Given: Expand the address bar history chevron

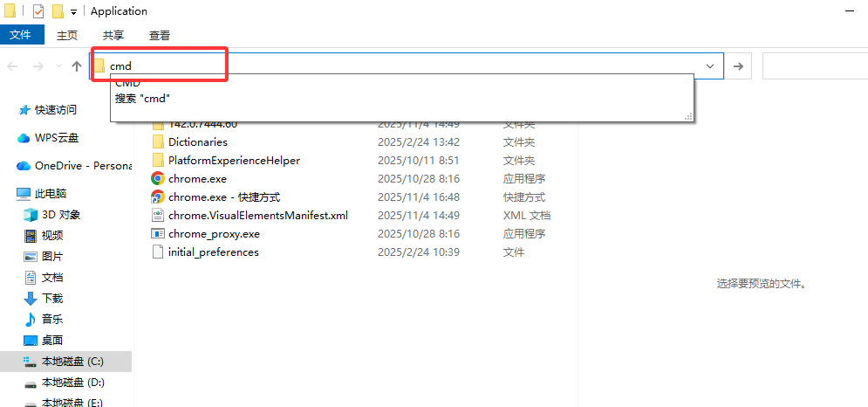Looking at the screenshot, I should point(710,66).
